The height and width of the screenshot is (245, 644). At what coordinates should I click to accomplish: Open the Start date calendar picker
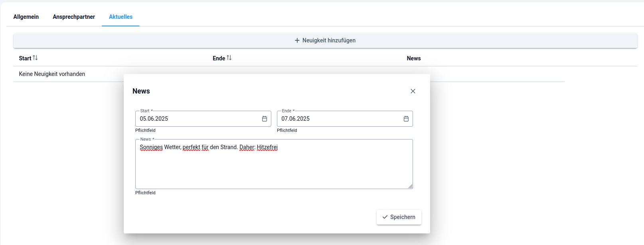click(264, 119)
